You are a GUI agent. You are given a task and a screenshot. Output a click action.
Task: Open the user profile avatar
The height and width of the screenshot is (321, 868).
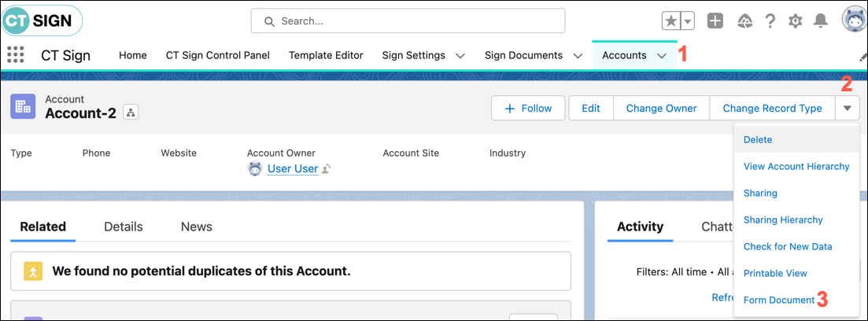854,21
